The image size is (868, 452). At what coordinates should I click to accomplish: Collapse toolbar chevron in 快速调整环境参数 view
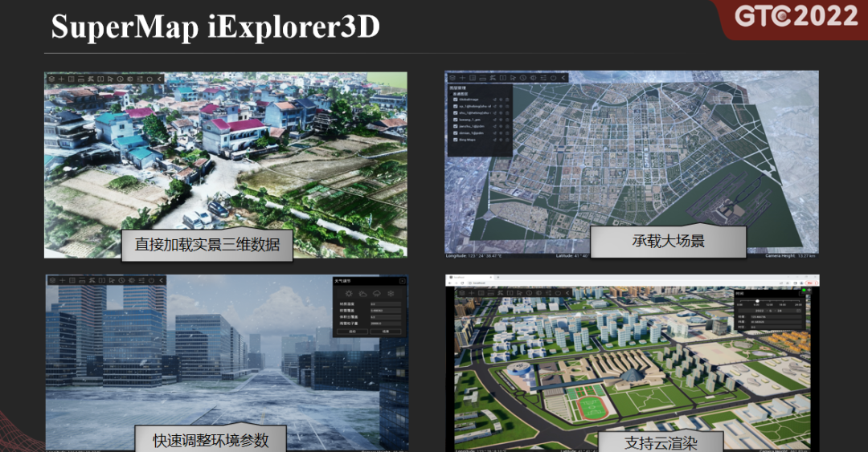point(161,280)
